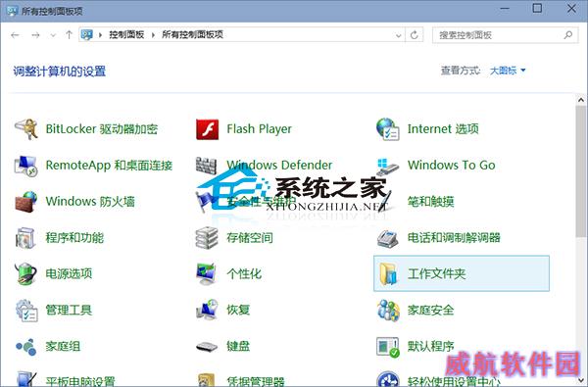Open the 恢复 link
Screen dimensions: 588x387
coord(238,310)
